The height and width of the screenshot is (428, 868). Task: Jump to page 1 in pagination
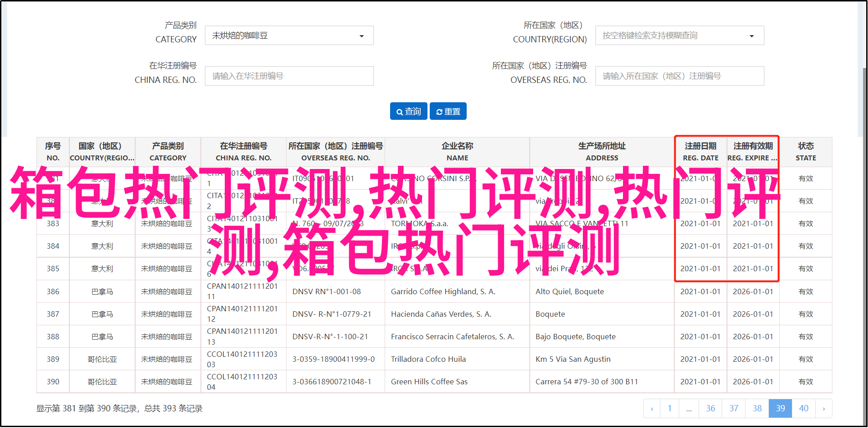click(x=669, y=409)
